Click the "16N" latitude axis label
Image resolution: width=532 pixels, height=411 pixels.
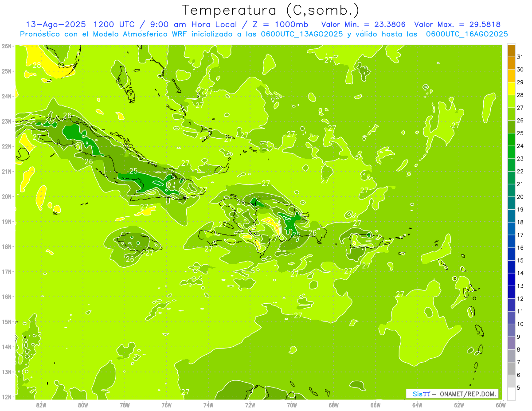pos(7,297)
